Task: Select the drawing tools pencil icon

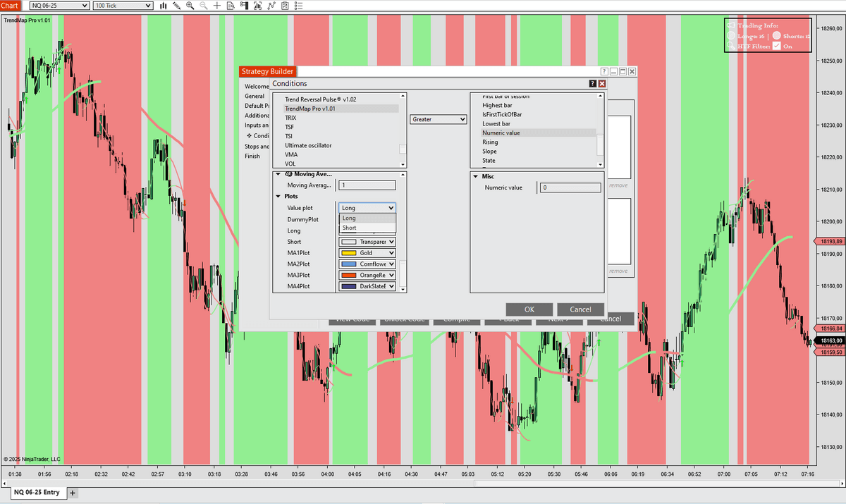Action: [177, 6]
